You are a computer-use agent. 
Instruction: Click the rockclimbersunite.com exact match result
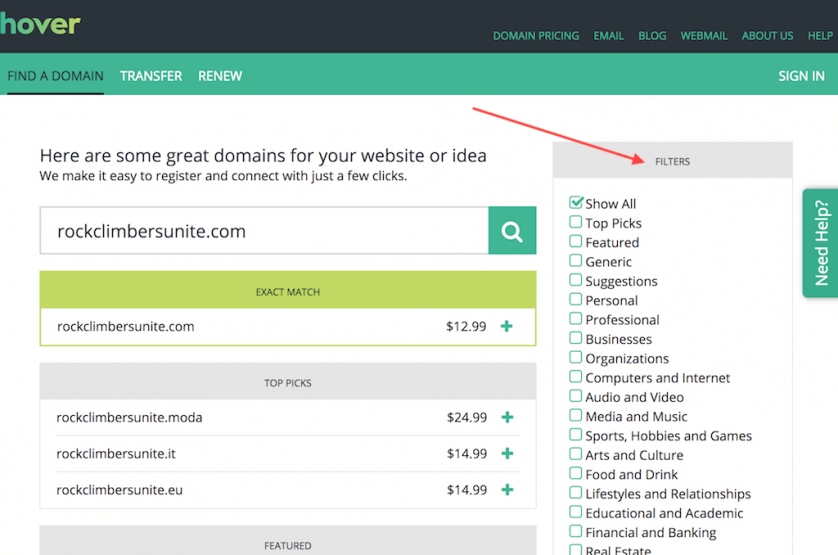[126, 326]
